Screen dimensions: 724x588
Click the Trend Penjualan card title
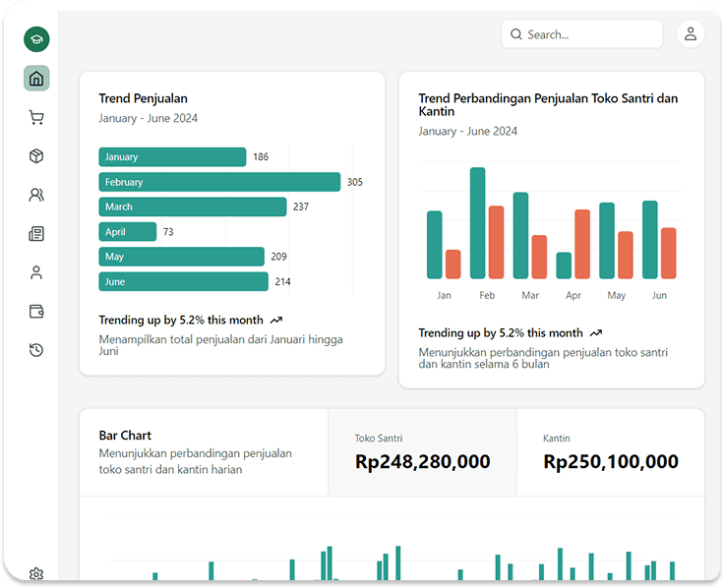[143, 98]
